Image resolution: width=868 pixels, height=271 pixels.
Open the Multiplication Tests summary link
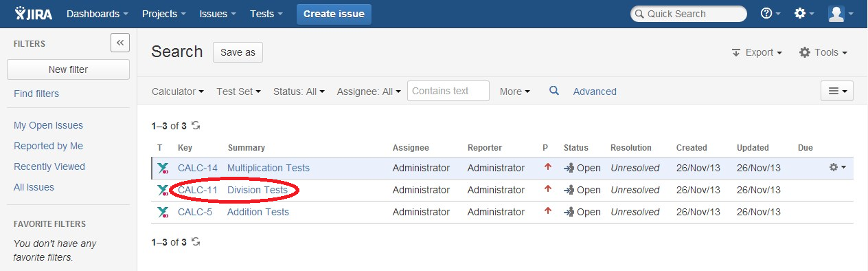click(x=269, y=168)
